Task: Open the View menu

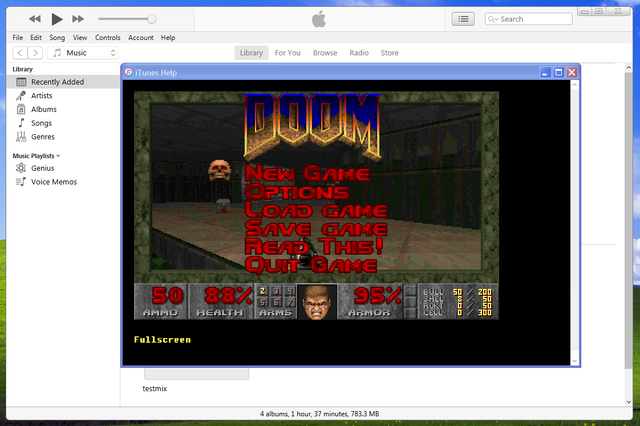Action: point(80,38)
